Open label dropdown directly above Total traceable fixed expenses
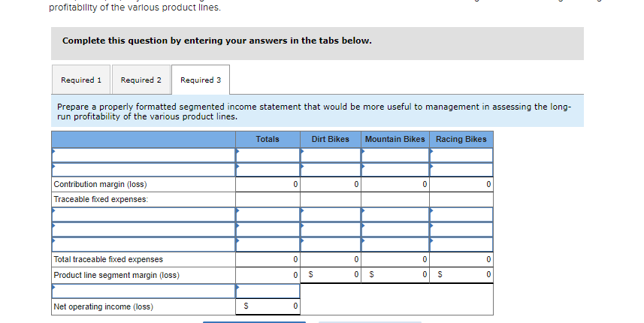The height and width of the screenshot is (323, 644). 144,245
